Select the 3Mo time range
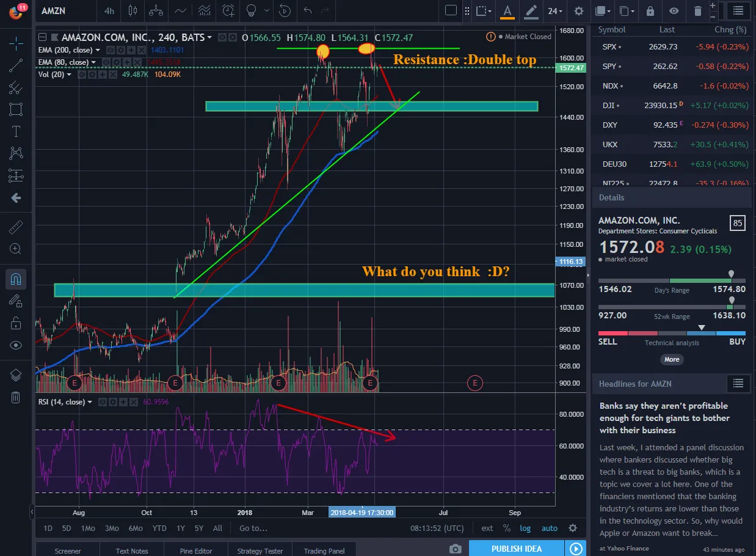The image size is (756, 556). (x=112, y=528)
